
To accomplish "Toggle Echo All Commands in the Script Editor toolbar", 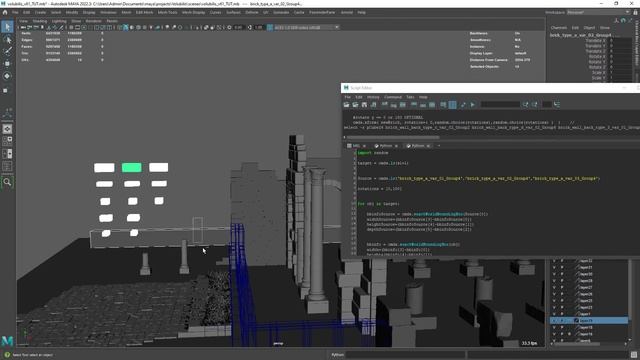I will point(443,105).
